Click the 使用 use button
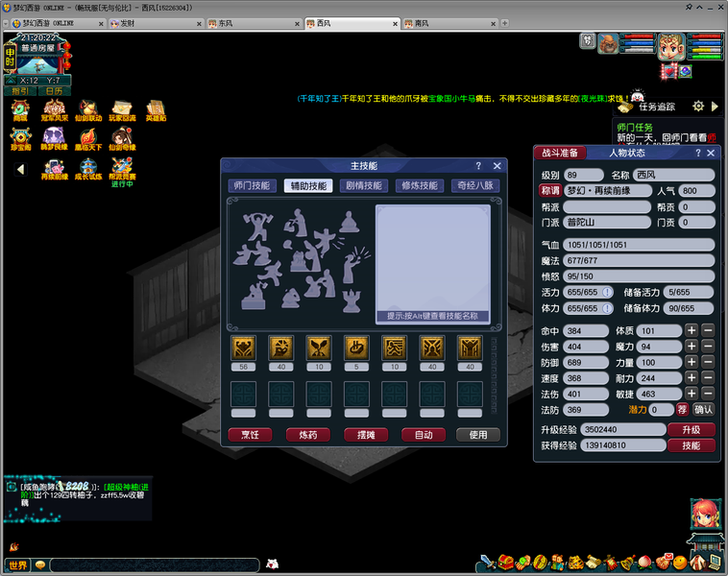The height and width of the screenshot is (576, 728). click(478, 435)
